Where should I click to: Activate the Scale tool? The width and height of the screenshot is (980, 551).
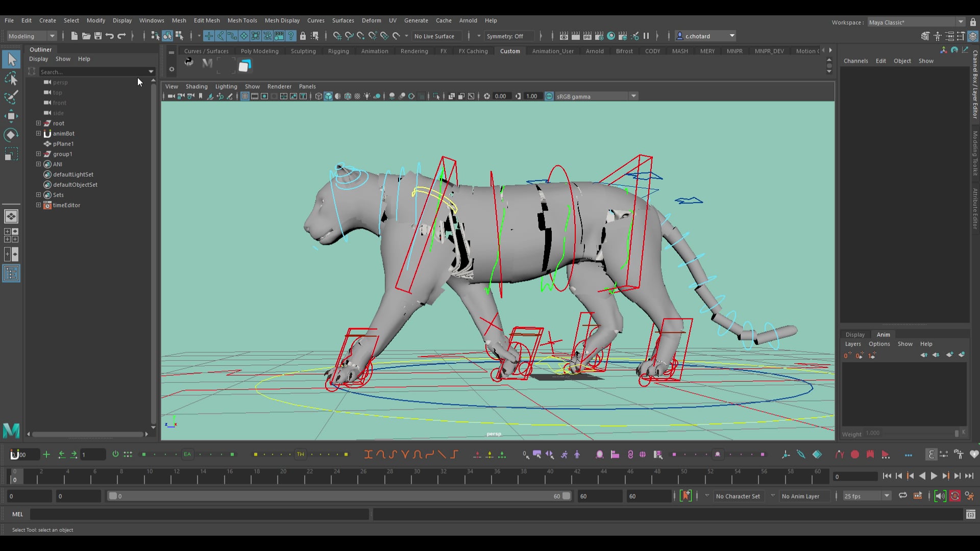point(11,154)
